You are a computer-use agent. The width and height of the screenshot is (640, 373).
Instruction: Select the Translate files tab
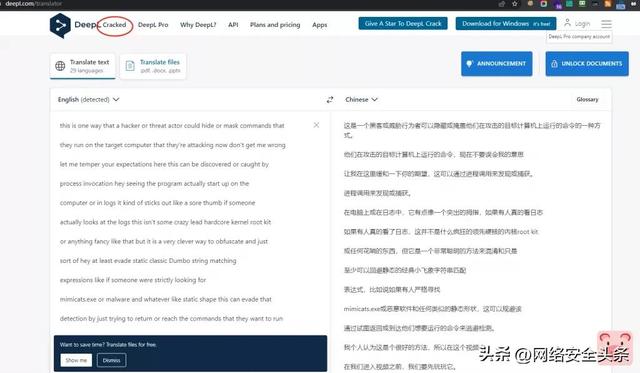click(153, 66)
